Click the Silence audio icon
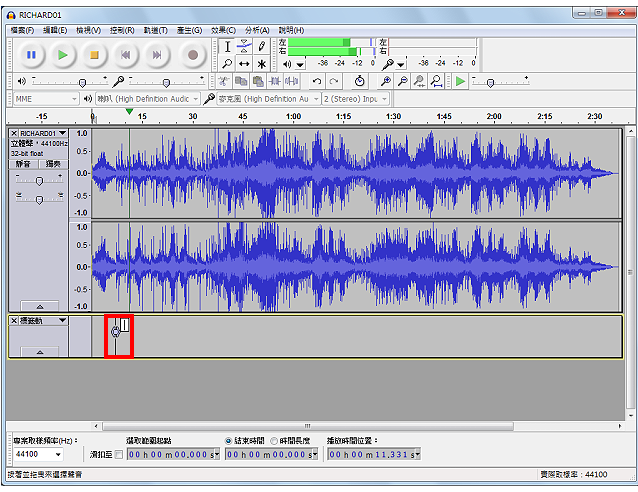This screenshot has height=492, width=638. (x=291, y=81)
